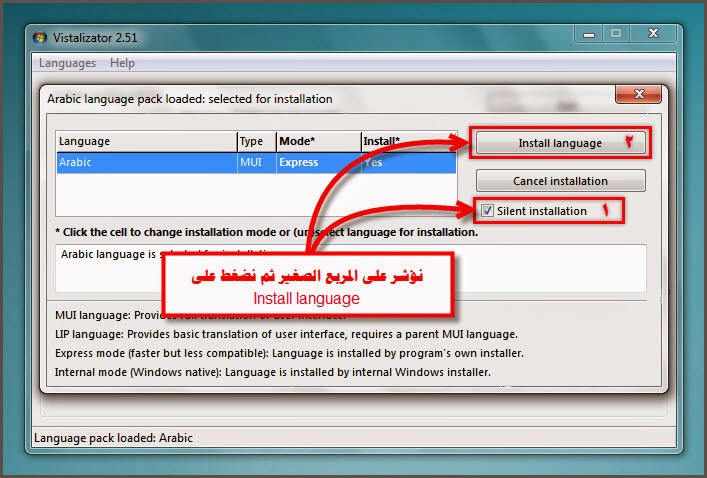Click the Internal mode description line
Image resolution: width=707 pixels, height=478 pixels.
coord(273,372)
